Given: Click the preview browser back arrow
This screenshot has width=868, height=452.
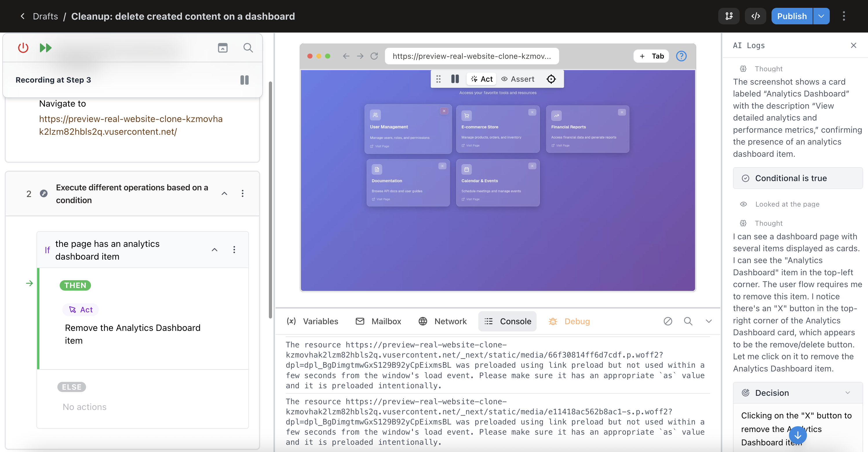Looking at the screenshot, I should point(346,56).
